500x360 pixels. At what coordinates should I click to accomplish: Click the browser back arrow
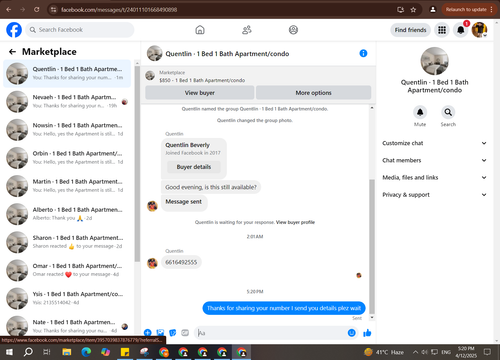(9, 9)
